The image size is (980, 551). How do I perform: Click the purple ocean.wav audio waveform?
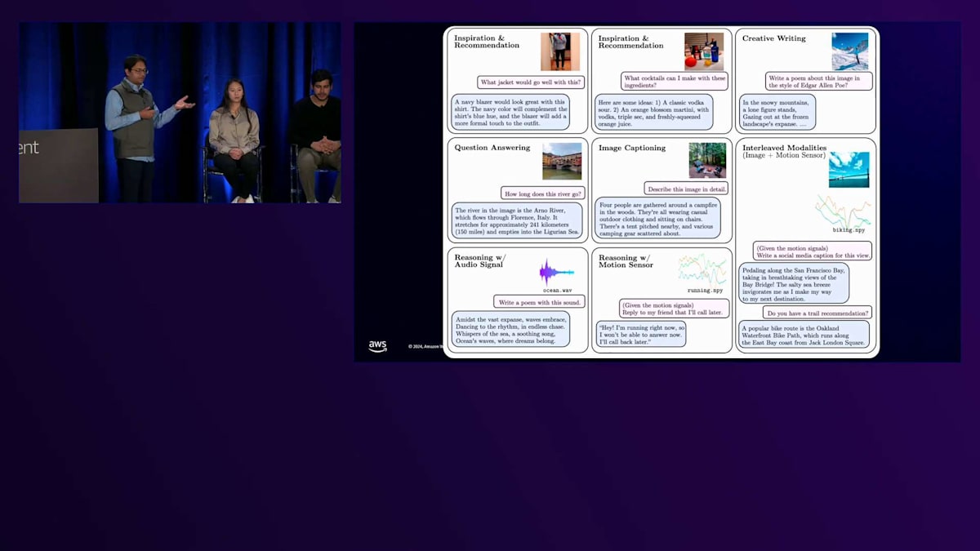558,273
